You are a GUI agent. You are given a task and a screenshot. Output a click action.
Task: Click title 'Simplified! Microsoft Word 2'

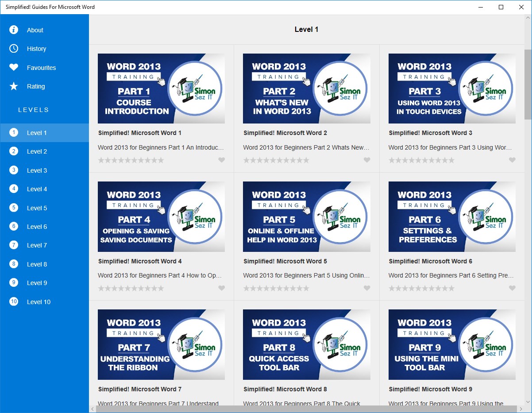(x=285, y=133)
